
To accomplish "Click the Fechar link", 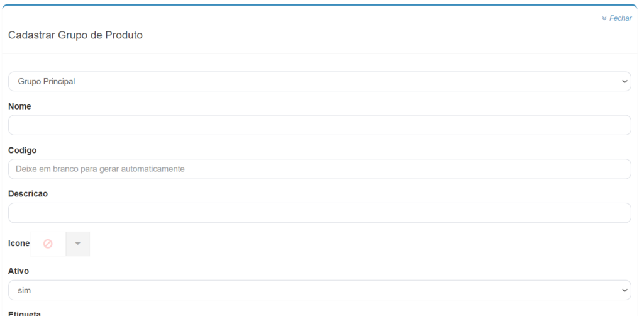I will (x=620, y=18).
